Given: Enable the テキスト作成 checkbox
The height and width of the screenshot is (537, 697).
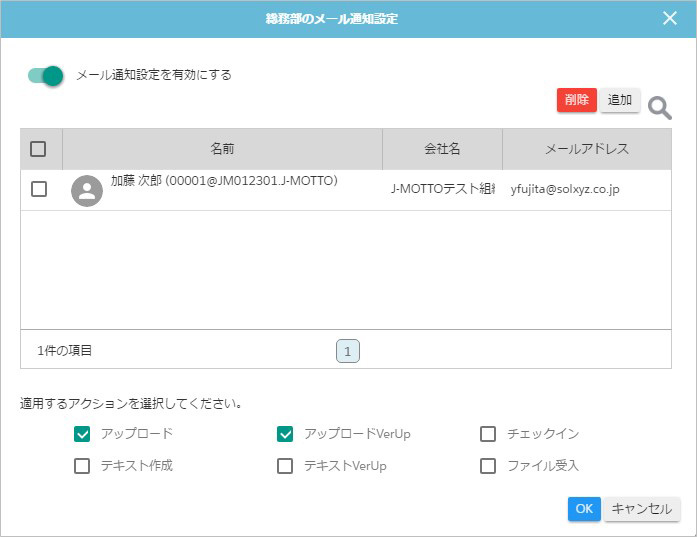Looking at the screenshot, I should [x=82, y=466].
